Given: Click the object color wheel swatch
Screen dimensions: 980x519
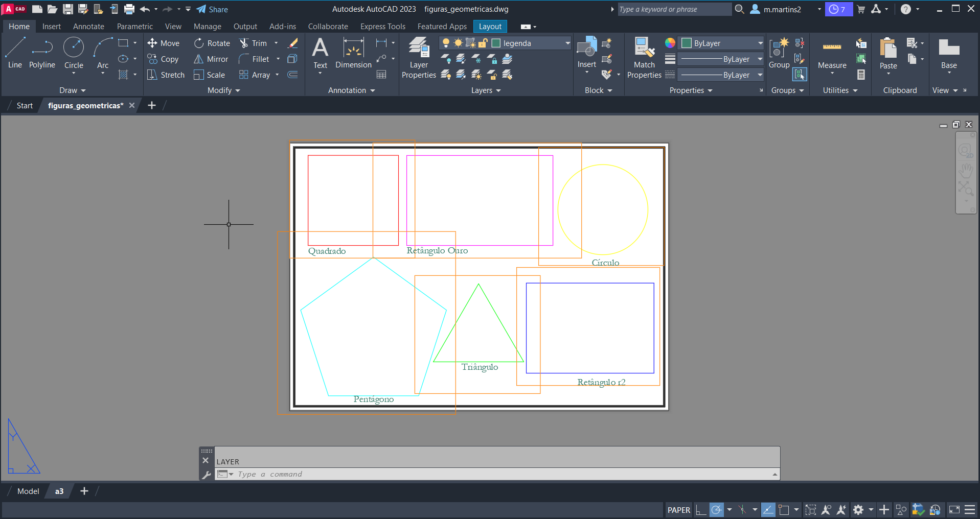Looking at the screenshot, I should coord(670,43).
